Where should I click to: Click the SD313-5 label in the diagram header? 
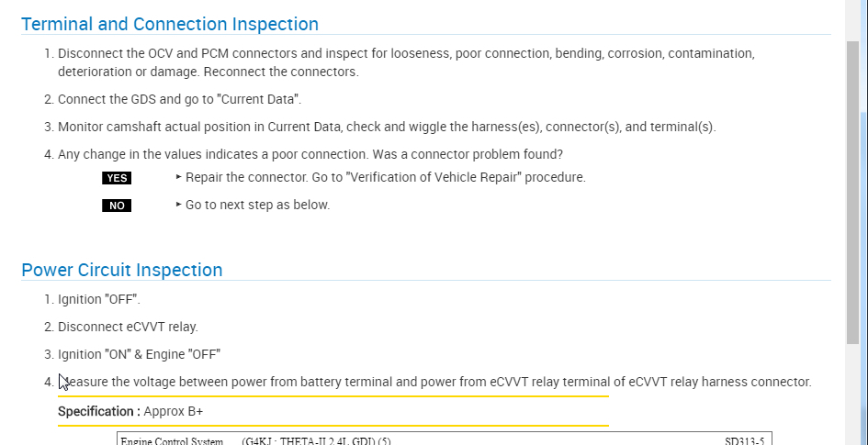(x=744, y=440)
